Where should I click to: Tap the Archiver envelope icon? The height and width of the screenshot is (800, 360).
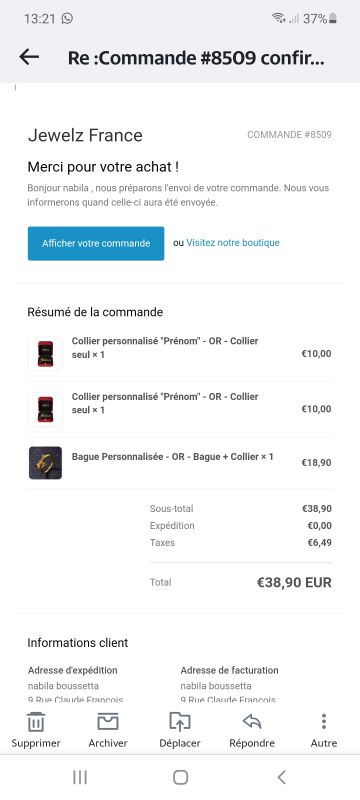click(108, 721)
